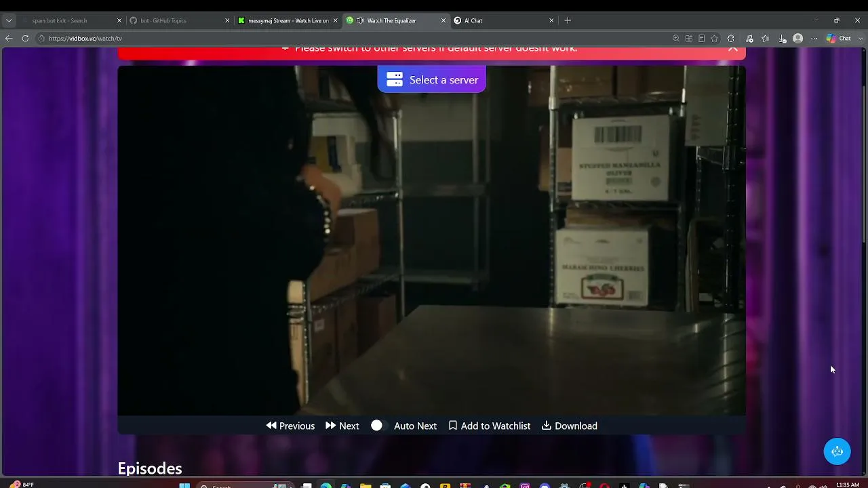868x488 pixels.
Task: Click the apps grid icon in the address bar
Action: [688, 39]
